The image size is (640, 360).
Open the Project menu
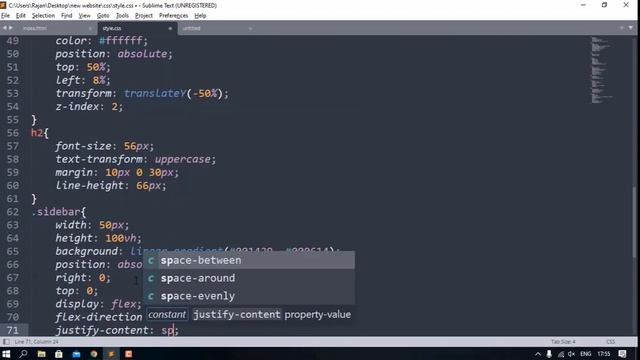coord(144,16)
